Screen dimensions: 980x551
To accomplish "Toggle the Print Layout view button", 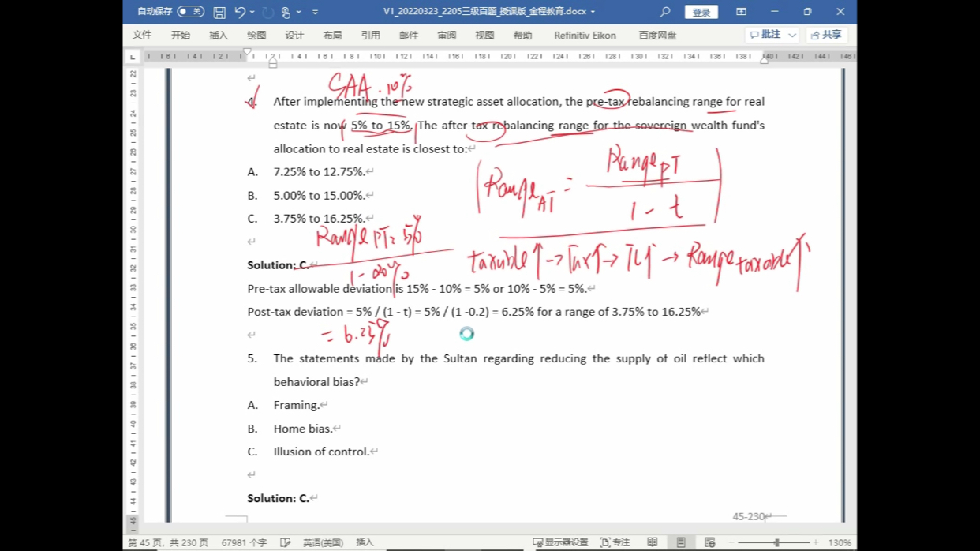I will pos(680,542).
